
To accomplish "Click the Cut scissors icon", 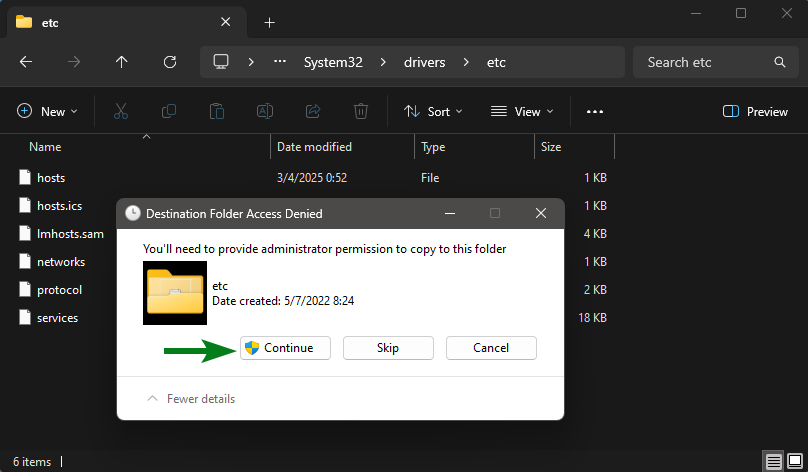I will pos(121,111).
